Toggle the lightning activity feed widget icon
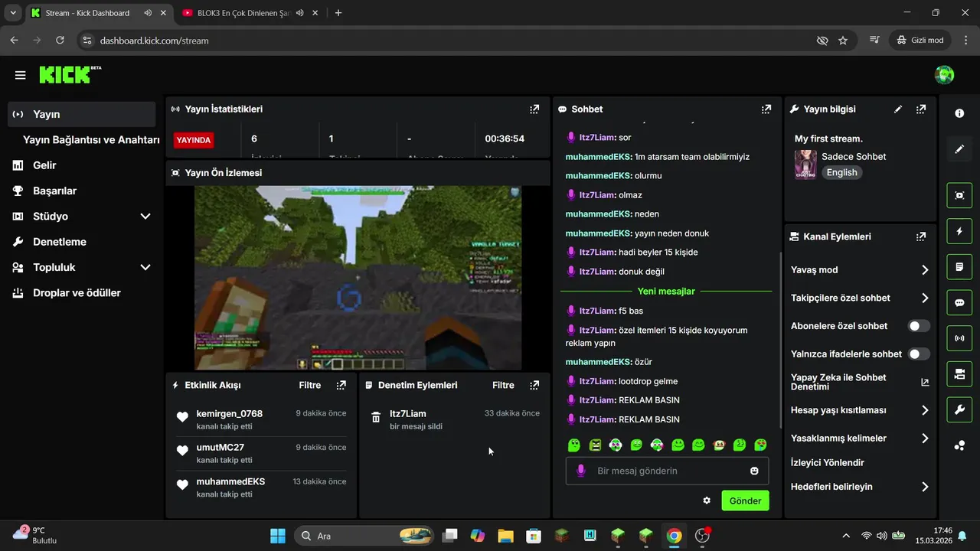Image resolution: width=980 pixels, height=551 pixels. (959, 231)
